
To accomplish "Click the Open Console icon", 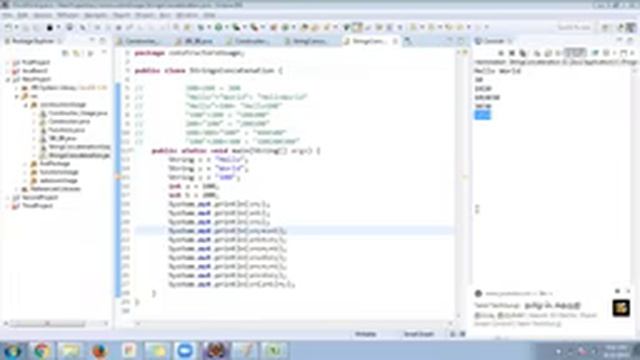I will coord(623,53).
